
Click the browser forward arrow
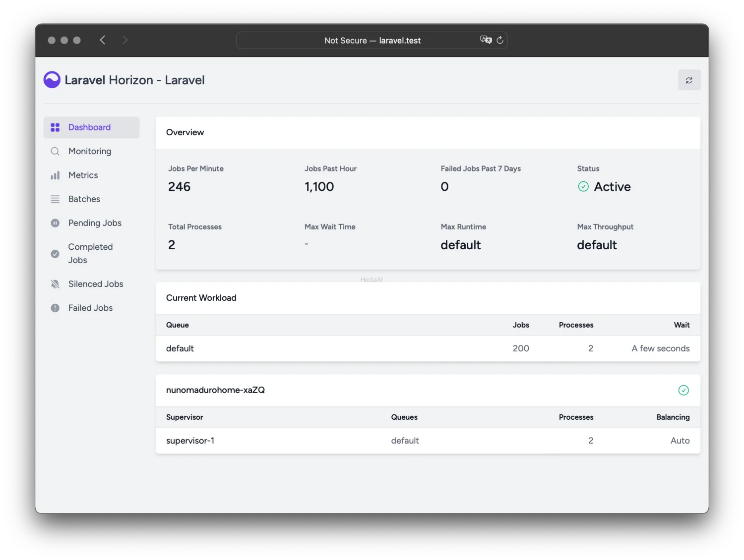[x=125, y=40]
